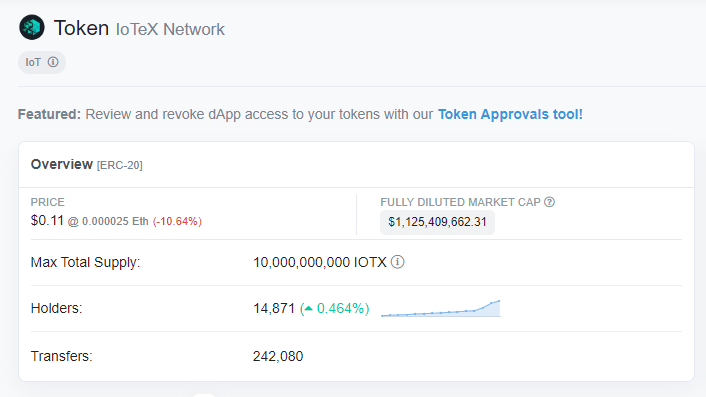Open the Token Approvals tool link
The width and height of the screenshot is (706, 397).
pos(510,114)
